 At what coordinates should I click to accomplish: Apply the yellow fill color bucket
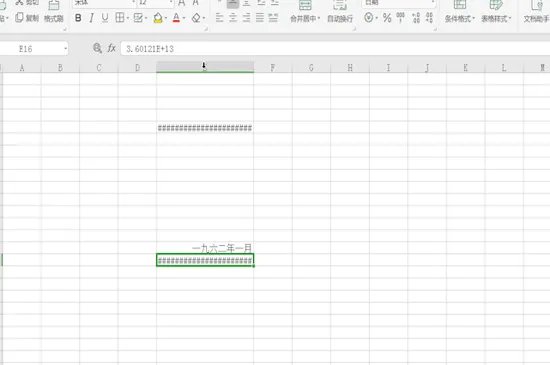pyautogui.click(x=158, y=18)
